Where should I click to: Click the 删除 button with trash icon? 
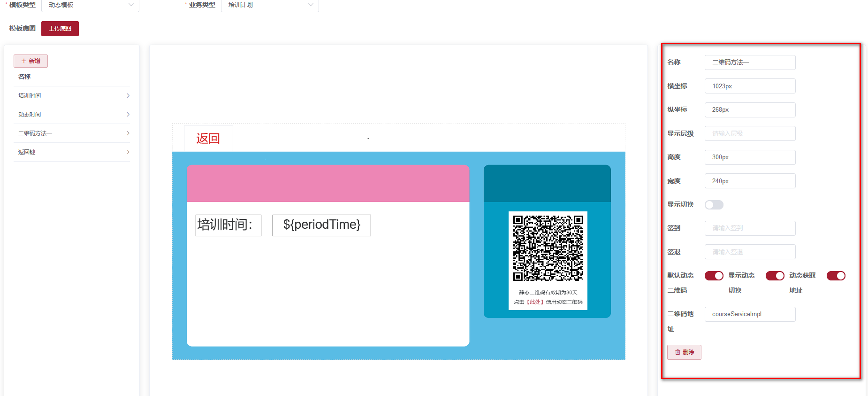(684, 352)
